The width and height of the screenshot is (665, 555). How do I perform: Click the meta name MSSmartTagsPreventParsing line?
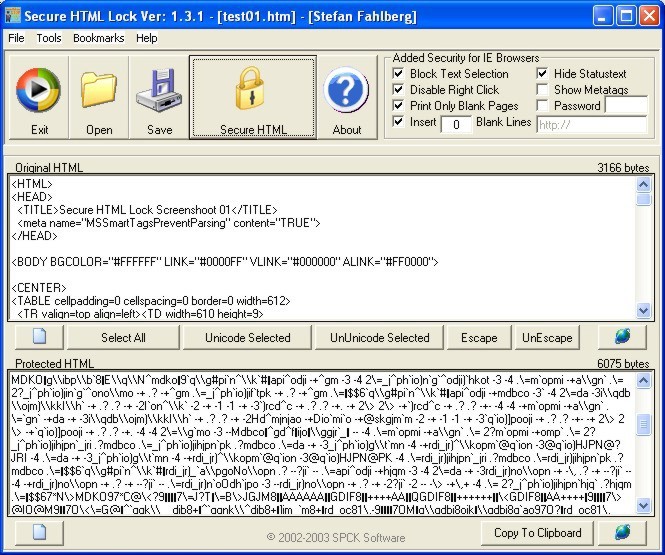click(x=169, y=223)
